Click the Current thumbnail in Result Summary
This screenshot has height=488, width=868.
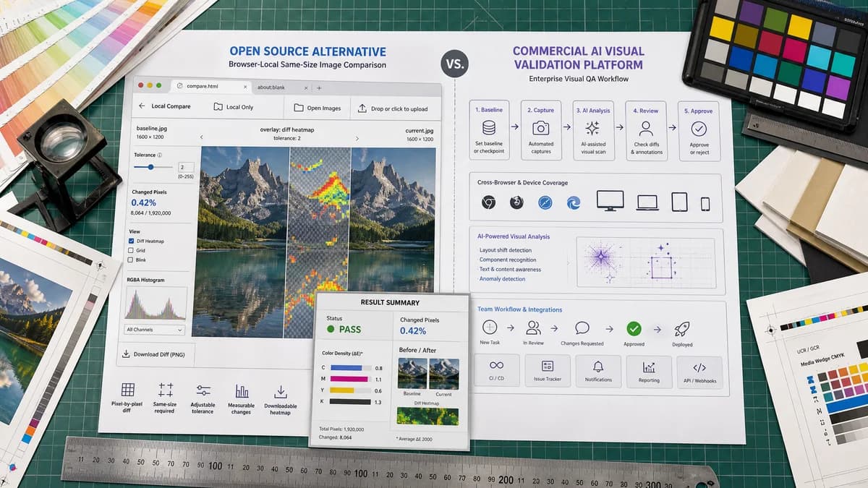coord(443,374)
